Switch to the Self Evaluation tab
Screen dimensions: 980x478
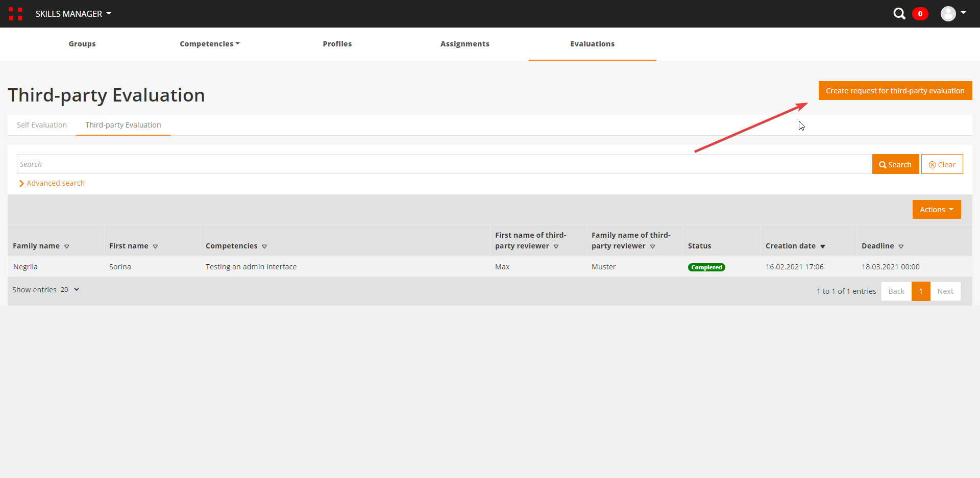(x=42, y=125)
